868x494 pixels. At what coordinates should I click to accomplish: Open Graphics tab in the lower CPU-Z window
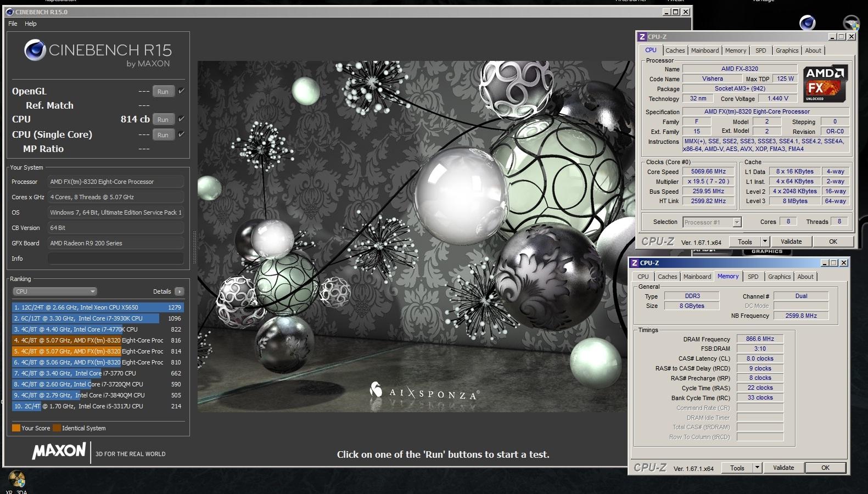[779, 277]
